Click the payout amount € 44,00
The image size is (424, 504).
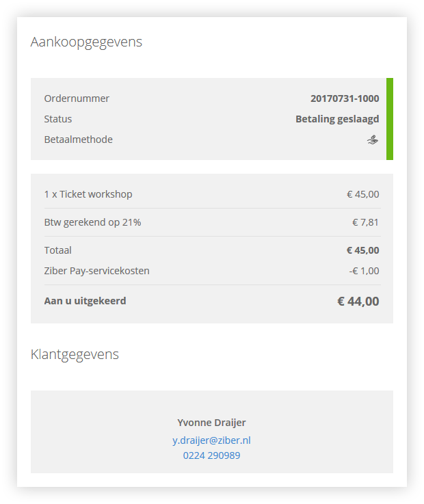pyautogui.click(x=358, y=301)
